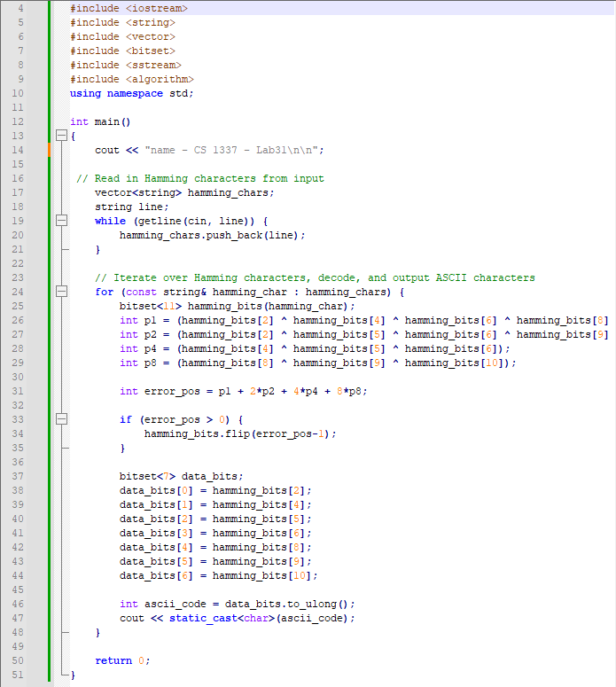Click the "name - CS 1337 - Lab31" string
The image size is (616, 687).
pyautogui.click(x=231, y=150)
